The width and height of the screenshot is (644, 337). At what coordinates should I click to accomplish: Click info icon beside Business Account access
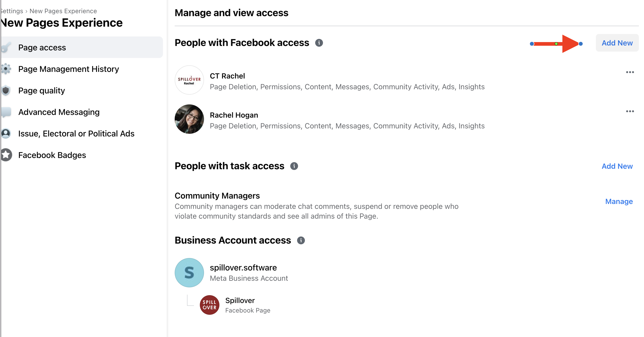tap(301, 240)
